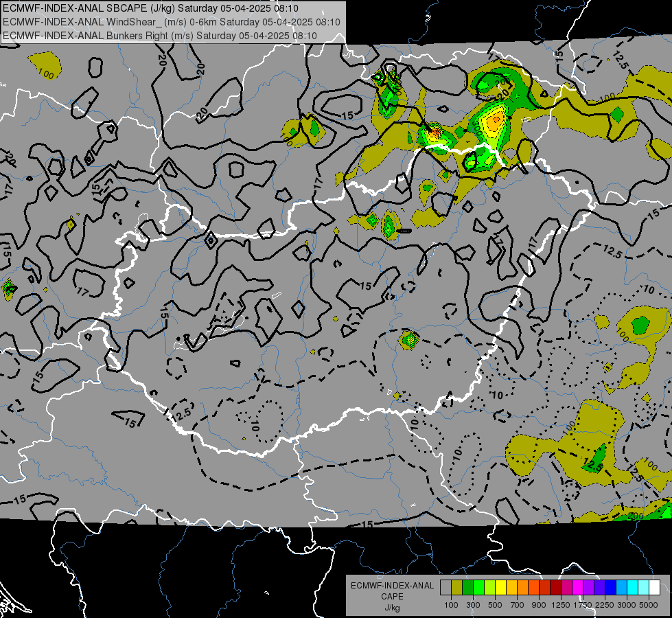Image resolution: width=672 pixels, height=618 pixels.
Task: Select the pure blue legend swatch
Action: point(611,588)
